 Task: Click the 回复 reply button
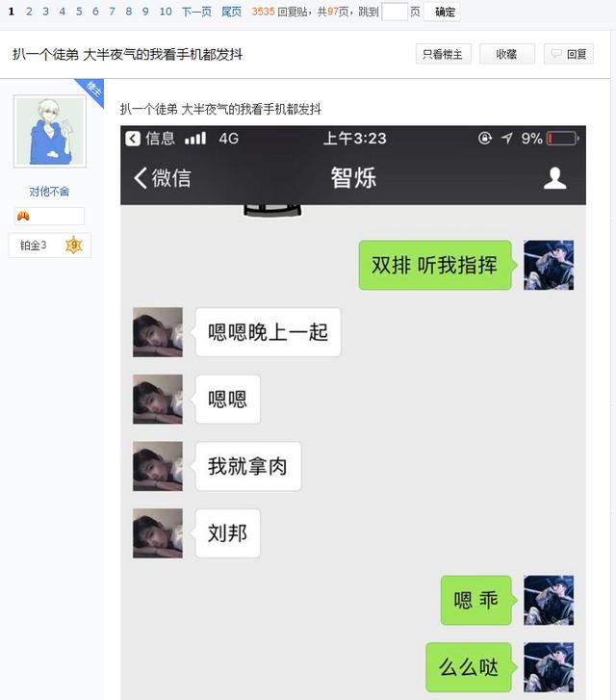coord(569,54)
